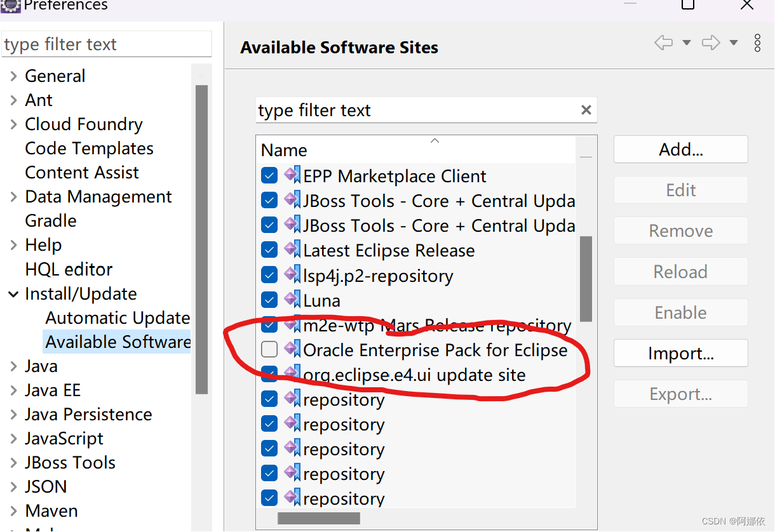Click the Import... button
Screen dimensions: 775x532
[681, 353]
